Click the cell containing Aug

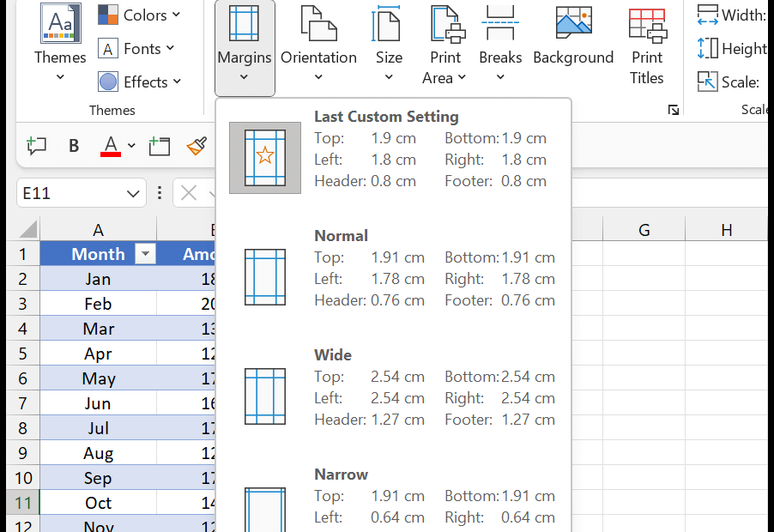tap(98, 453)
